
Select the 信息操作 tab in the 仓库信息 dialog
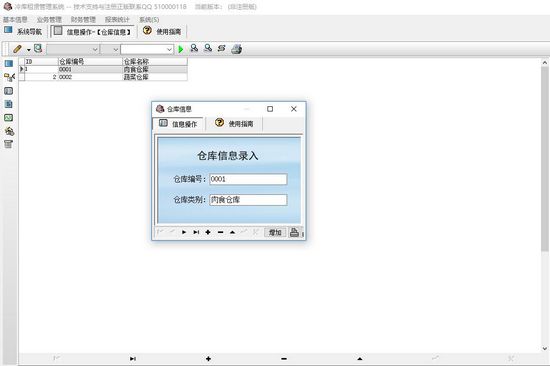178,124
